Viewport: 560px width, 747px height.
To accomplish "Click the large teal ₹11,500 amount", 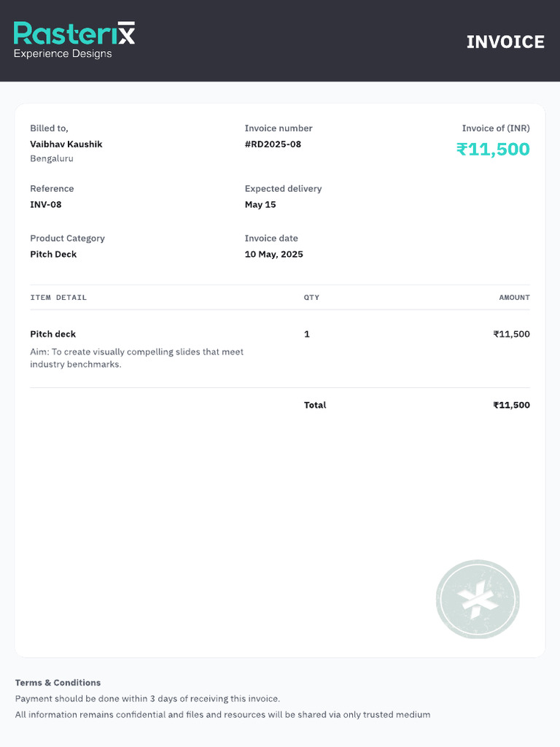I will coord(493,150).
